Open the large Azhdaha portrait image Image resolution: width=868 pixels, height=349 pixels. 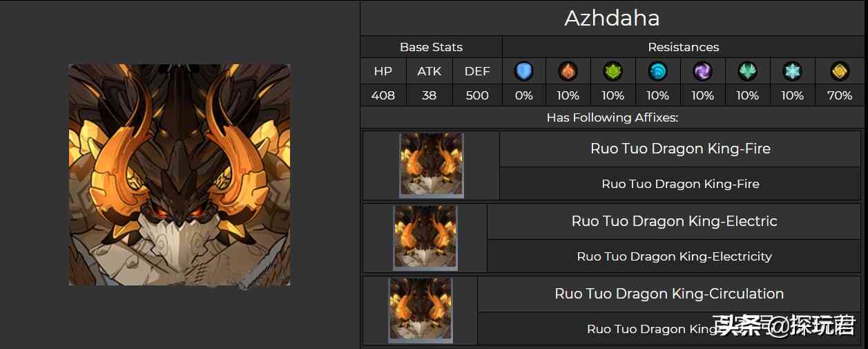(180, 175)
